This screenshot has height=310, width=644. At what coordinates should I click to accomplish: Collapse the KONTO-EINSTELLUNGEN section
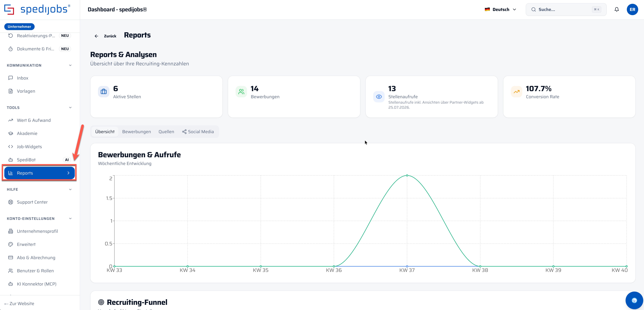click(40, 219)
